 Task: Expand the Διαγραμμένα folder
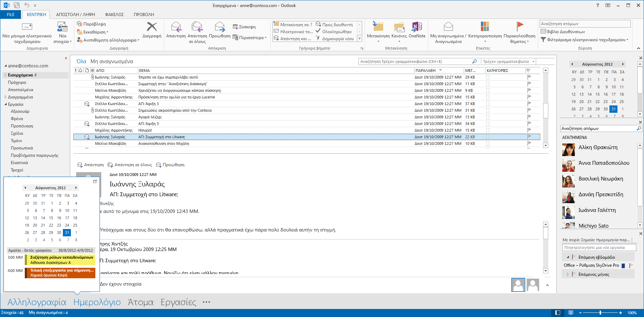click(6, 97)
